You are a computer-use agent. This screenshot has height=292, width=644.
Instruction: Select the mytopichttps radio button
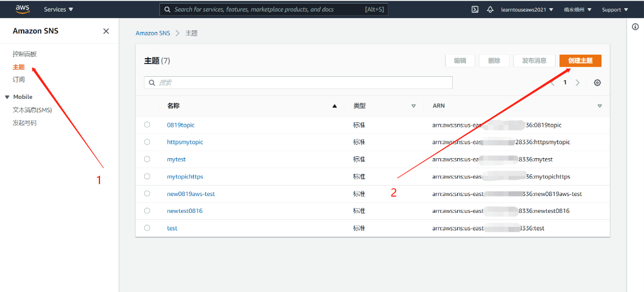pyautogui.click(x=147, y=177)
